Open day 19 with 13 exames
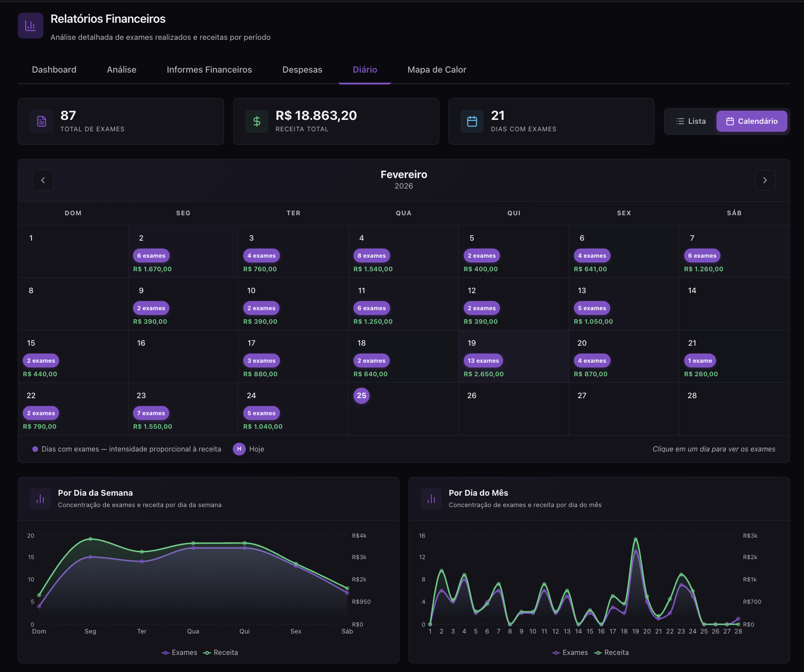The width and height of the screenshot is (804, 672). pyautogui.click(x=513, y=356)
